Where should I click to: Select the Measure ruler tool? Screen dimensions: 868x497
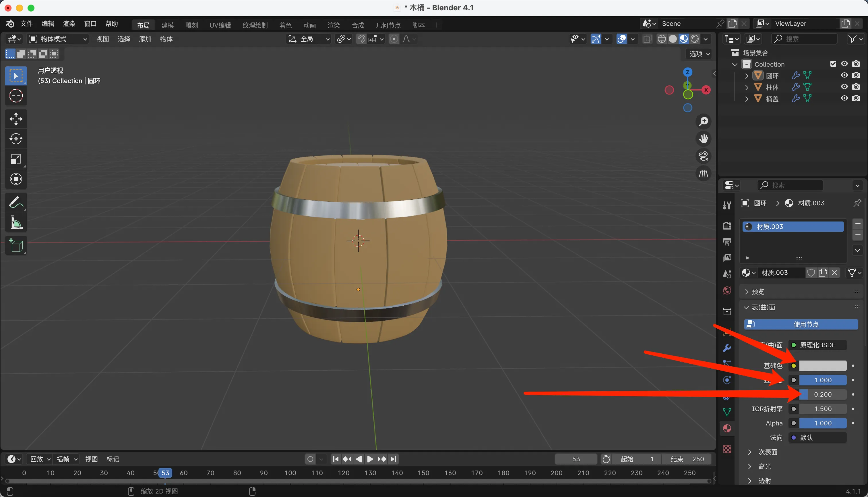pos(16,222)
